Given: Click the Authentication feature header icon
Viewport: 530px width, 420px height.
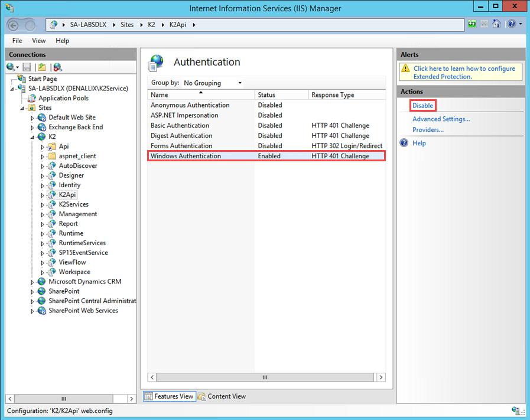Looking at the screenshot, I should pos(156,63).
